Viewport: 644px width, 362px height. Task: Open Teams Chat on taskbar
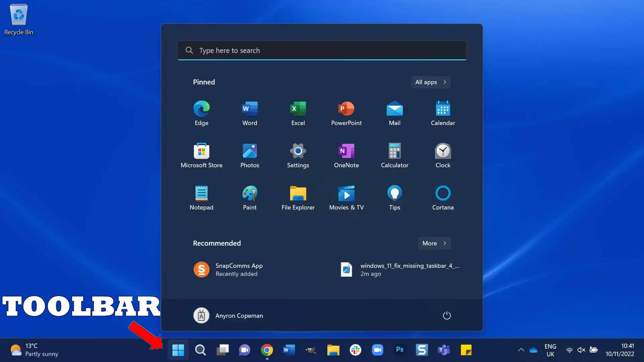245,350
